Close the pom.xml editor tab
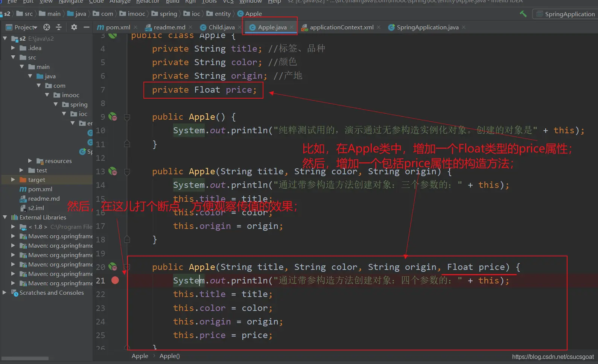This screenshot has width=598, height=364. coord(135,27)
